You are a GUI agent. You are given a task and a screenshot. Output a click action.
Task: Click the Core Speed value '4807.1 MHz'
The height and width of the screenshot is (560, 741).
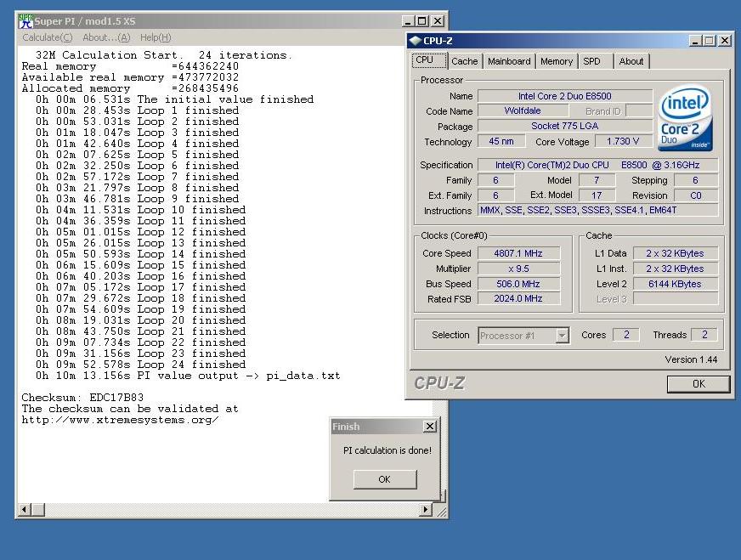(518, 253)
